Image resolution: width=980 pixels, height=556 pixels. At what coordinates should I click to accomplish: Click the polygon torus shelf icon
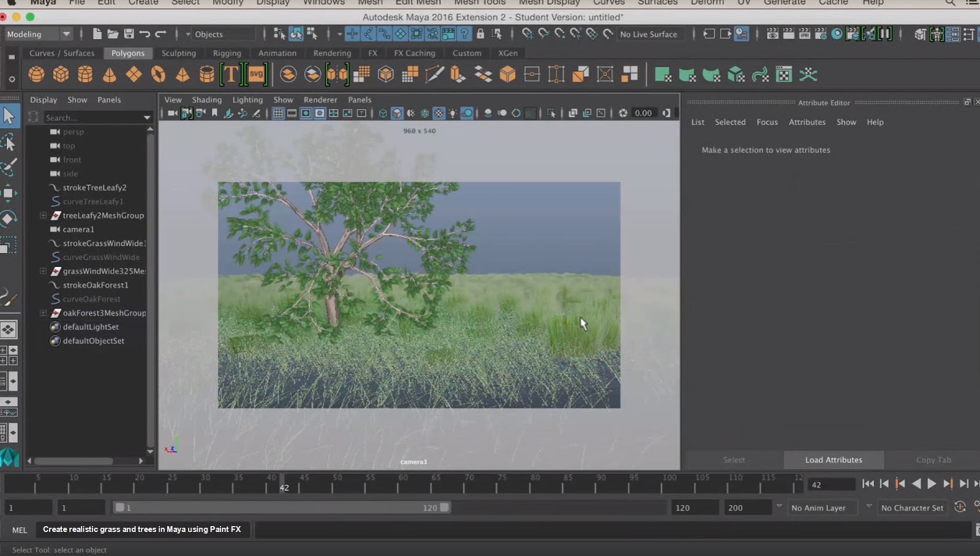point(157,74)
